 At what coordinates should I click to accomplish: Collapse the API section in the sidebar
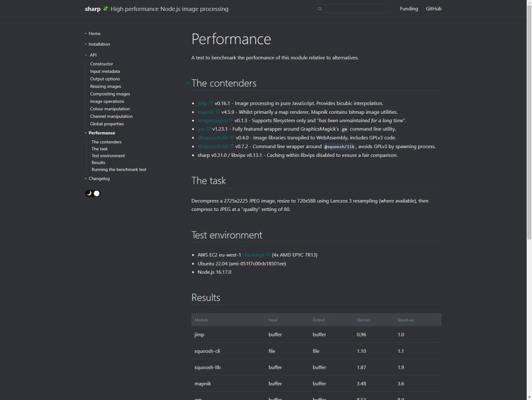point(86,55)
